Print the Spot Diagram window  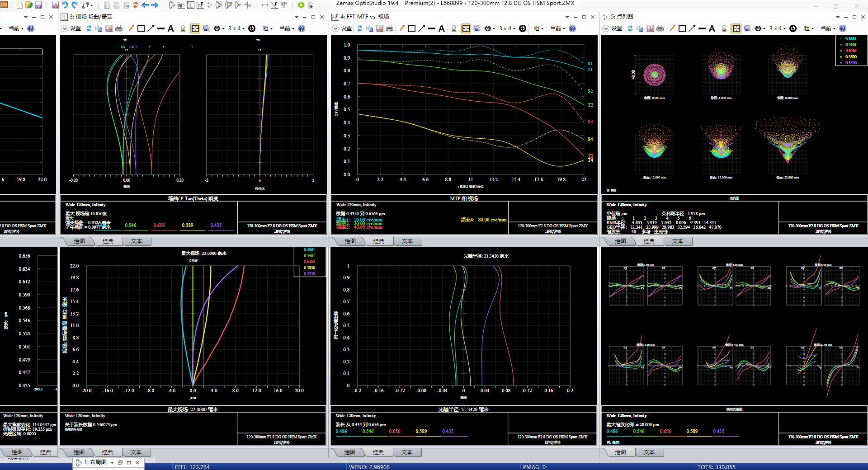pyautogui.click(x=660, y=28)
